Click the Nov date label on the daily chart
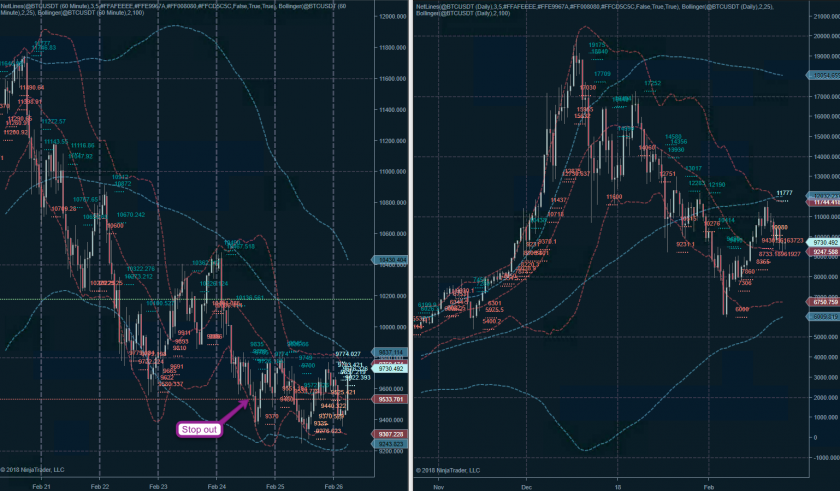840x491 pixels. (x=438, y=487)
